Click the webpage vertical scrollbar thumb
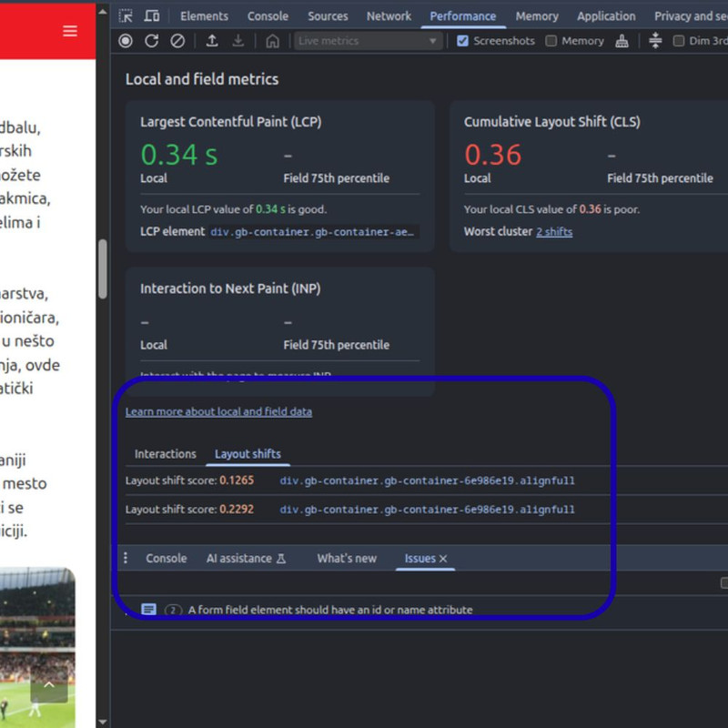Viewport: 728px width, 728px height. pos(103,268)
